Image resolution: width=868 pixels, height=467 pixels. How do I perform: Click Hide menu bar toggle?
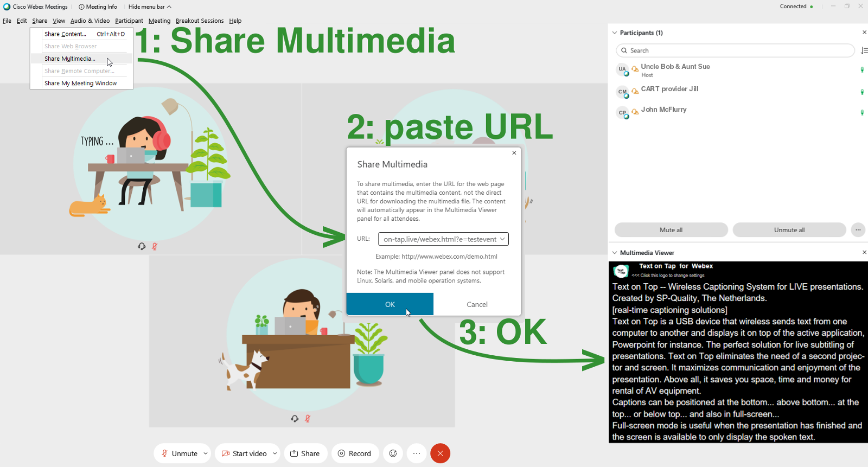click(150, 7)
